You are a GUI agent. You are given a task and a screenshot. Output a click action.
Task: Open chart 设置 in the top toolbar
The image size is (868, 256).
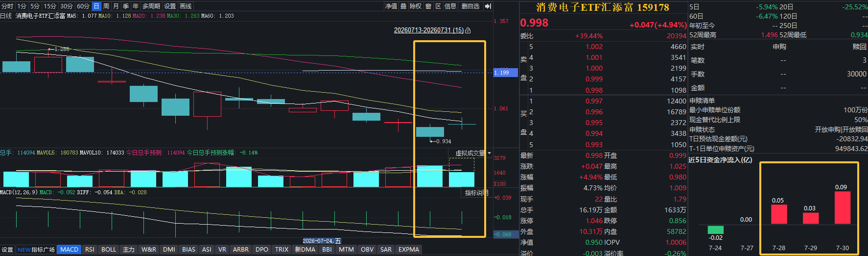click(170, 6)
